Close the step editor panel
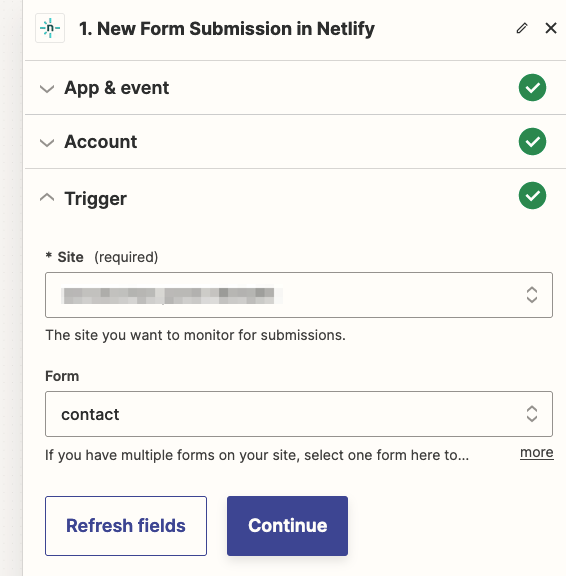This screenshot has height=576, width=566. [551, 28]
